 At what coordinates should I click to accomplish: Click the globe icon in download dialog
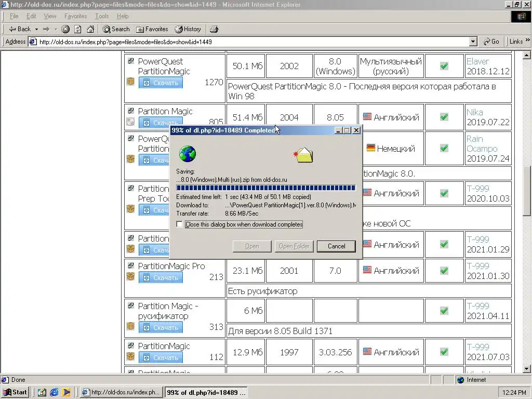(188, 154)
